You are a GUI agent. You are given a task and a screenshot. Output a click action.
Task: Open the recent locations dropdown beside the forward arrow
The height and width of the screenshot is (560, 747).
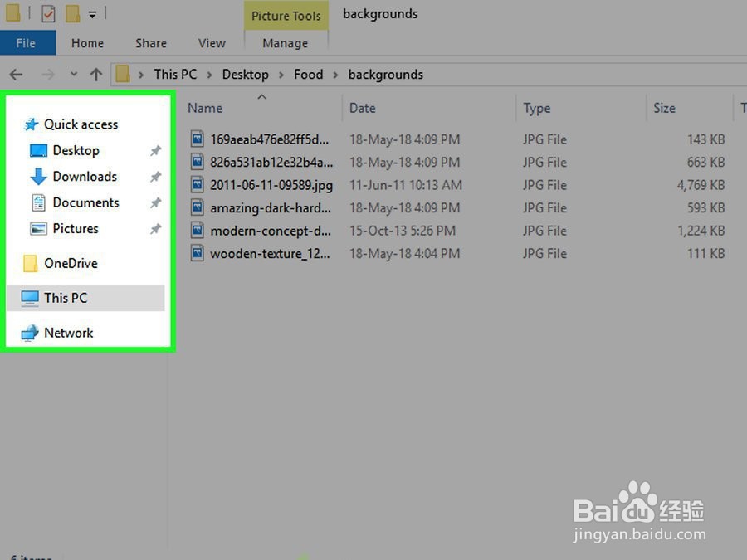(73, 74)
